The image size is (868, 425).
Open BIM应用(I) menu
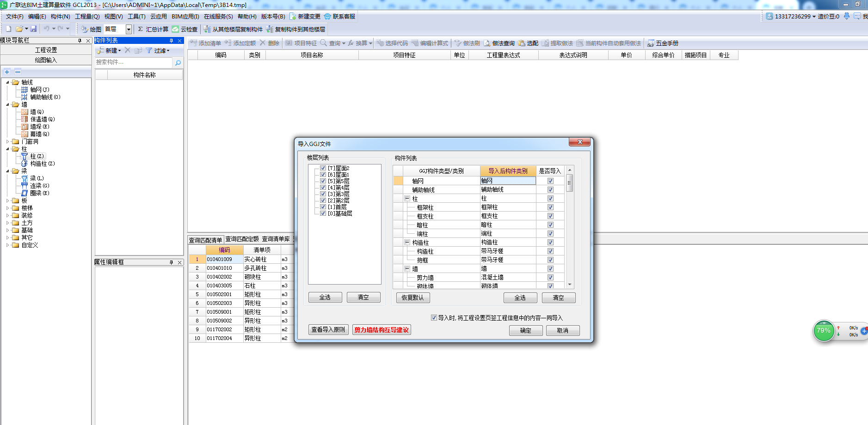(x=185, y=16)
